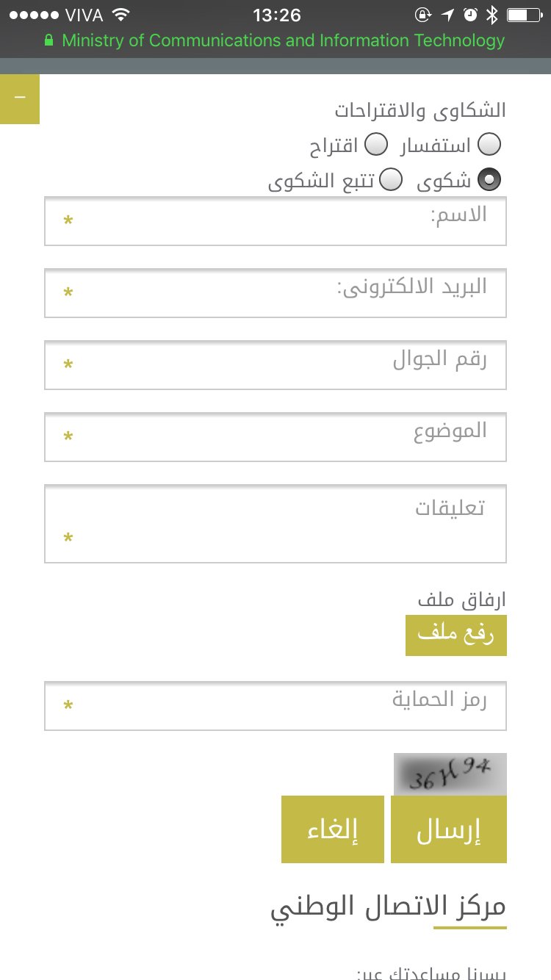Click the الاسم name input field

pos(275,221)
